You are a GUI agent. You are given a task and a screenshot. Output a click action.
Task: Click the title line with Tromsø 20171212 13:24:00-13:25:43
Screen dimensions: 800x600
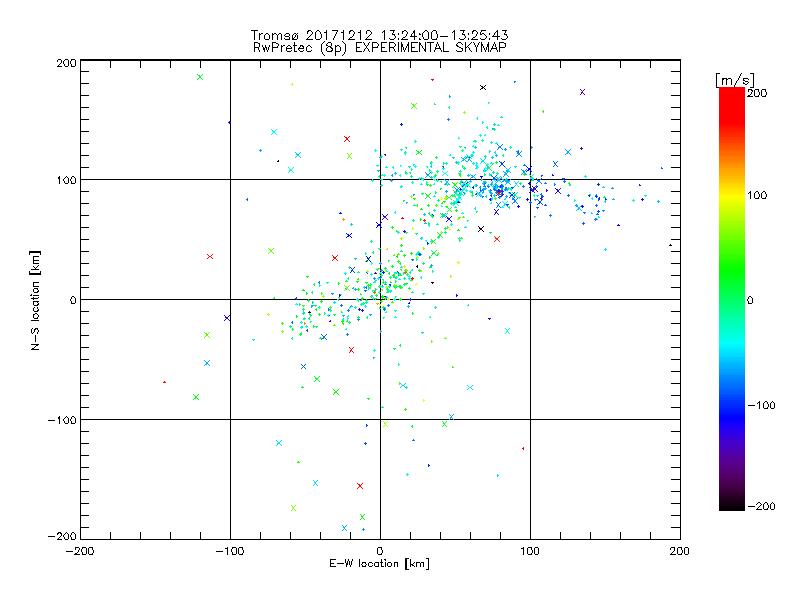point(379,35)
